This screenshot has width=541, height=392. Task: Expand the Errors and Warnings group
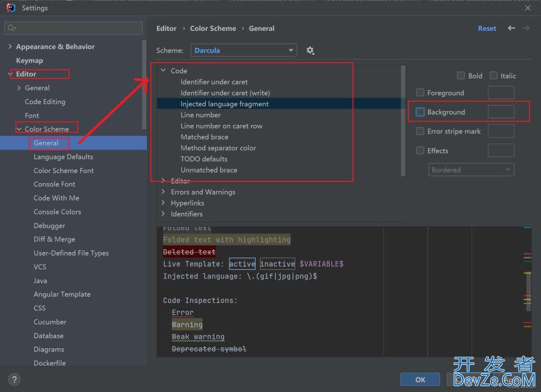(x=163, y=192)
